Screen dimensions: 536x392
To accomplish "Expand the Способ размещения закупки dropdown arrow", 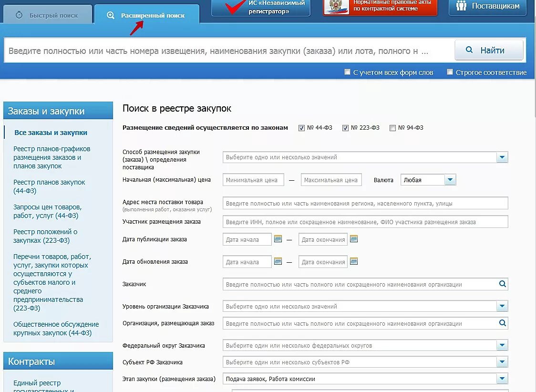I will [502, 157].
